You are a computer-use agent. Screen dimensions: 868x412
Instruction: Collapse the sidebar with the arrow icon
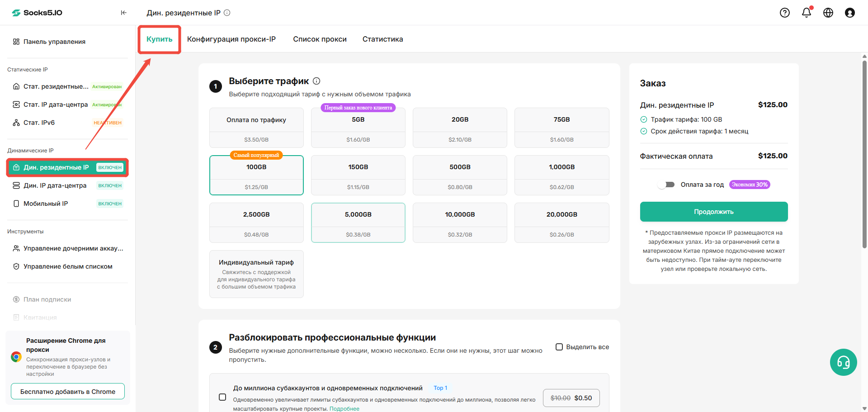point(123,13)
